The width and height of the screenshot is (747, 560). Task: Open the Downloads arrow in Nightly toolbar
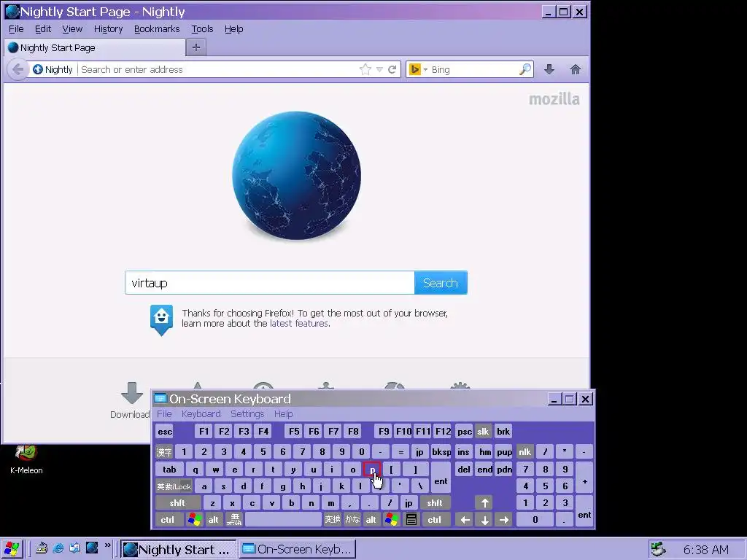pos(549,69)
